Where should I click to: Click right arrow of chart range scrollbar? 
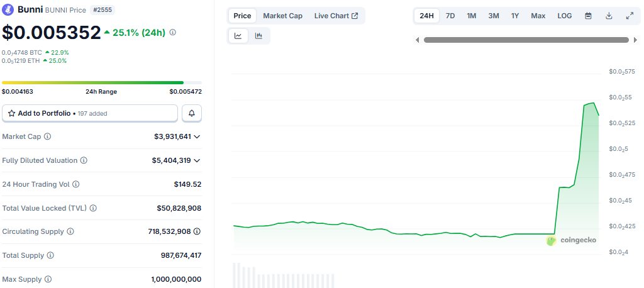click(x=635, y=40)
